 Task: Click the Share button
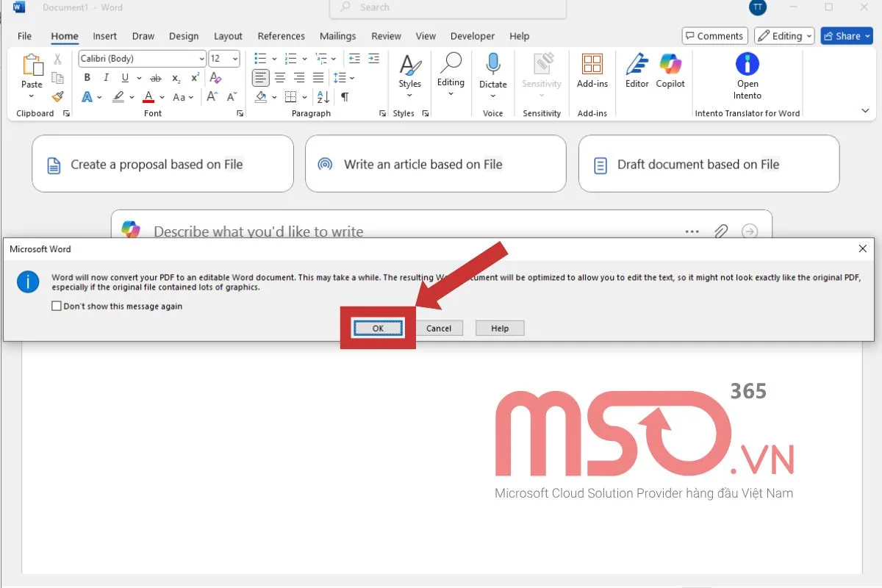click(x=847, y=36)
